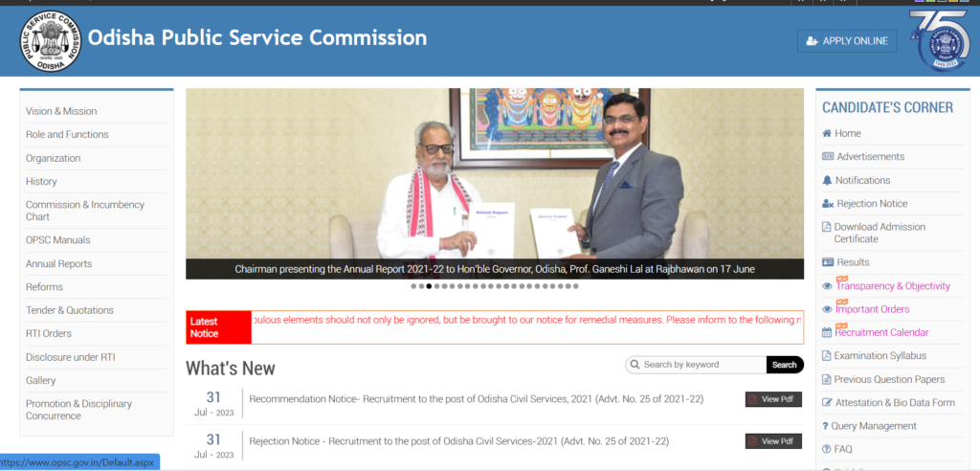
Task: Open Transparency & Objectivity link
Action: click(x=893, y=286)
